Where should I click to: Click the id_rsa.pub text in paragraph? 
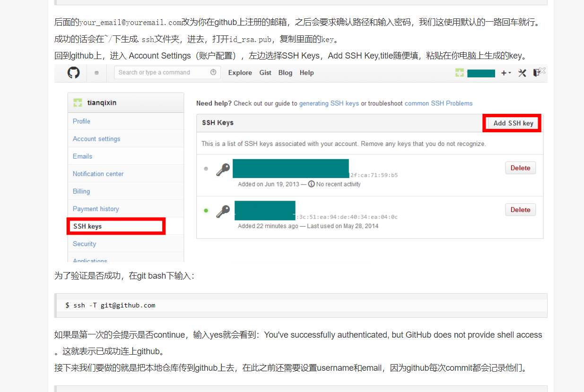click(251, 39)
